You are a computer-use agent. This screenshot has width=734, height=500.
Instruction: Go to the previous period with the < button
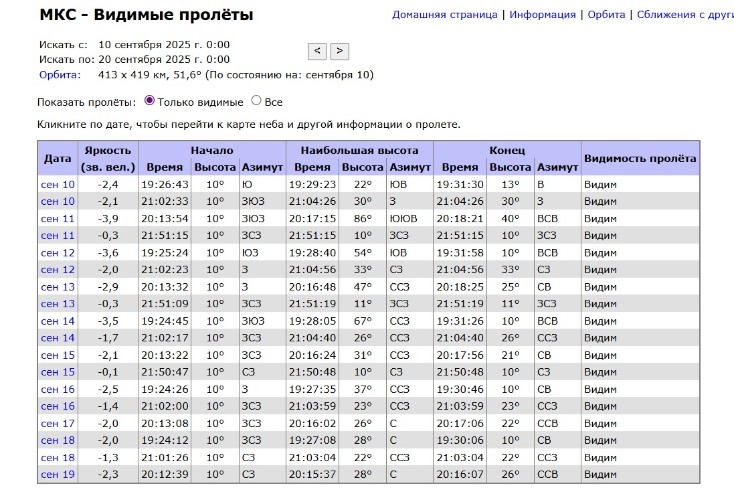pyautogui.click(x=317, y=51)
